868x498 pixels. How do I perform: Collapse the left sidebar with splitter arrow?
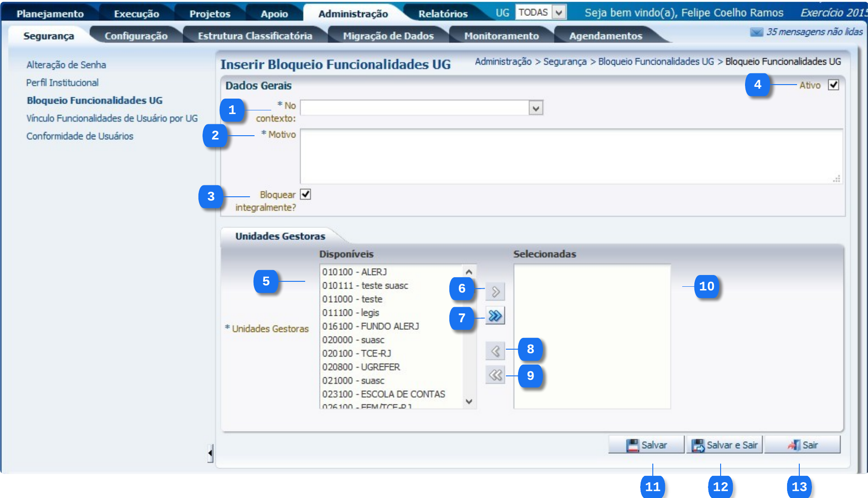(210, 453)
